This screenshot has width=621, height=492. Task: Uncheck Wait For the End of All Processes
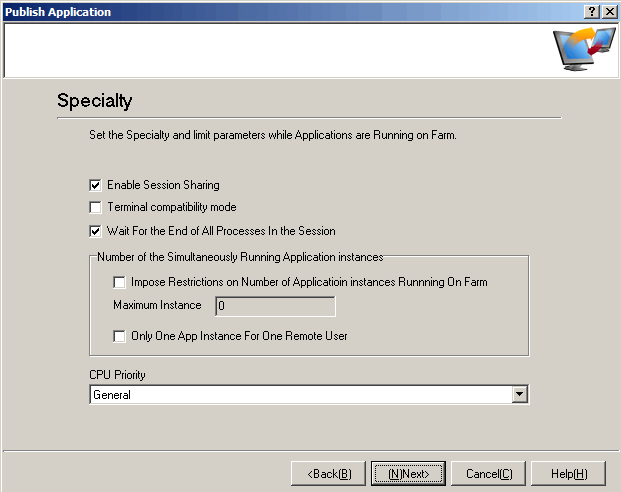point(96,231)
